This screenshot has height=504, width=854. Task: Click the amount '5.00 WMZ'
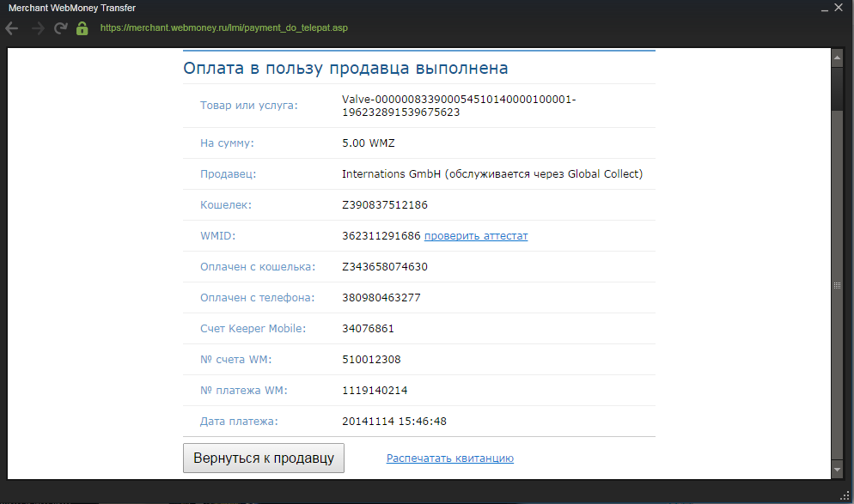point(369,143)
